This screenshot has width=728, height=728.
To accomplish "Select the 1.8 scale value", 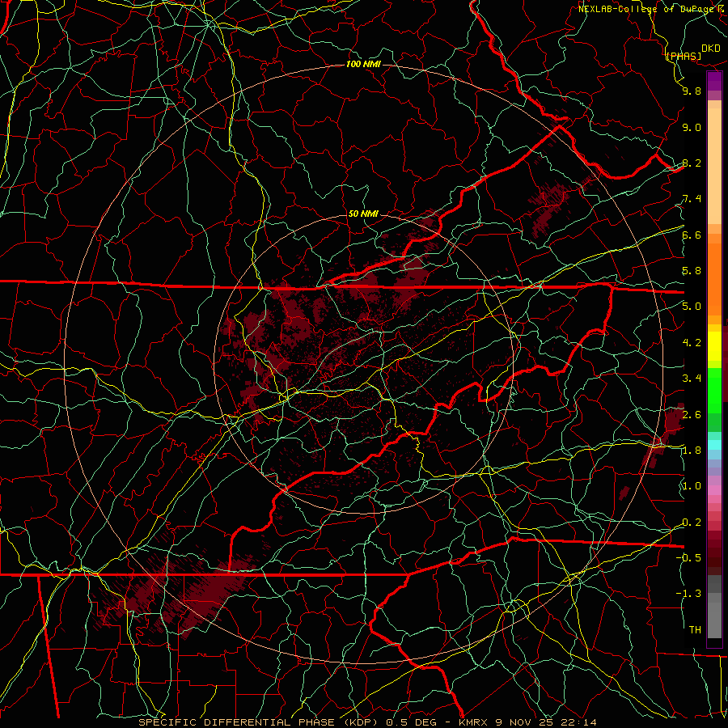I will (x=692, y=451).
